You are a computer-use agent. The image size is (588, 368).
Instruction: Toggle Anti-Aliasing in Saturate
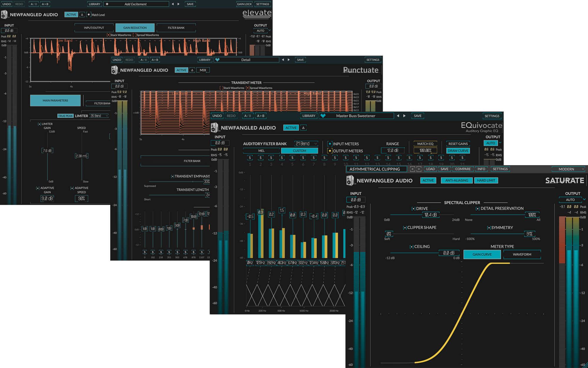tap(457, 180)
